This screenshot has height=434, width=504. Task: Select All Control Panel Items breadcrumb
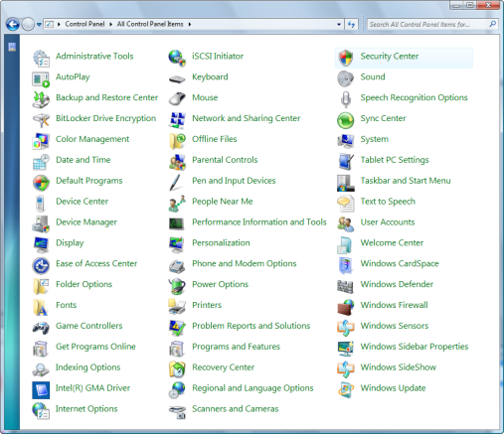150,24
